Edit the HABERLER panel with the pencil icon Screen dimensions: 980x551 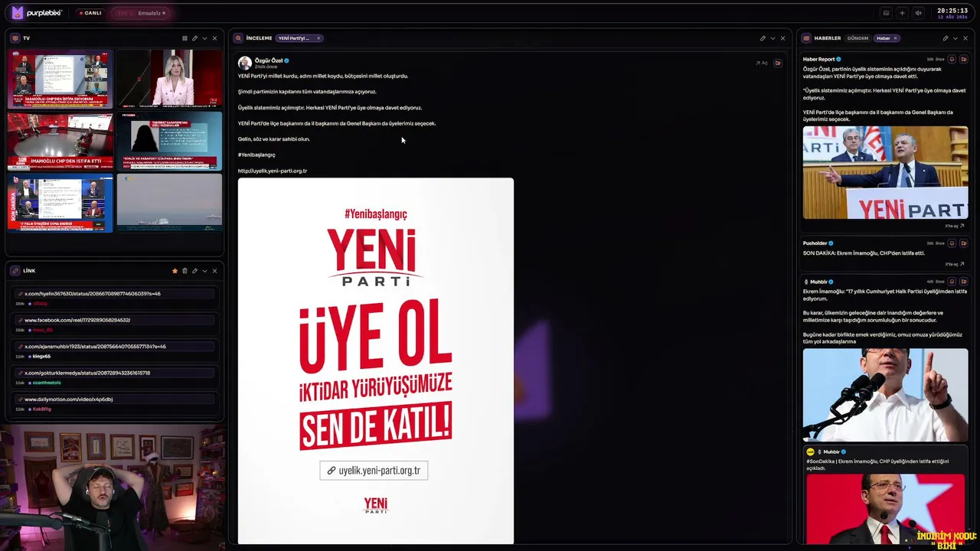tap(946, 38)
